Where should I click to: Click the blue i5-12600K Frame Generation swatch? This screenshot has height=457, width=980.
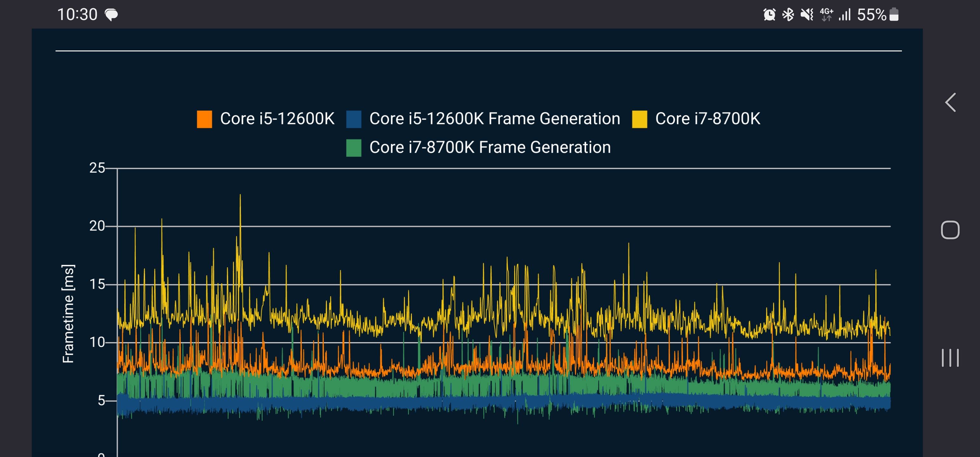pos(354,119)
